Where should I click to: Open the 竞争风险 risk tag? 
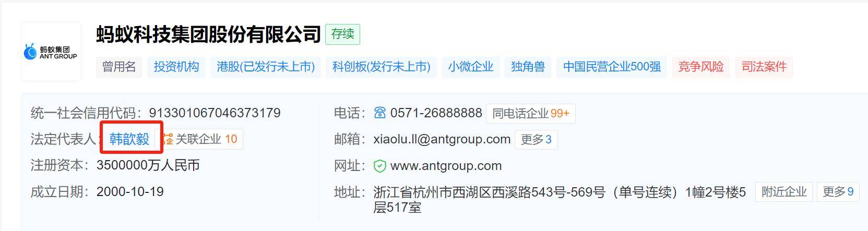701,67
